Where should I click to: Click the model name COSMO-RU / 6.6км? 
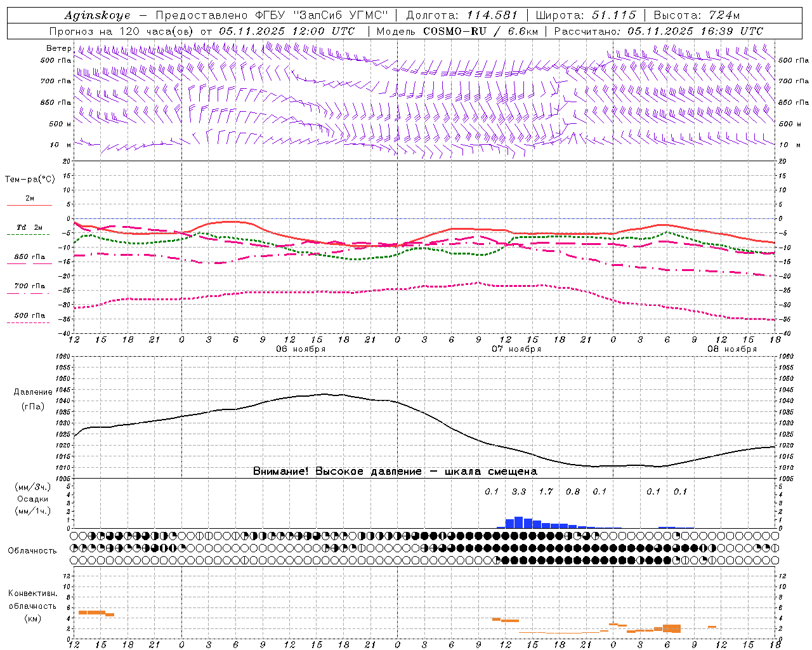click(480, 31)
